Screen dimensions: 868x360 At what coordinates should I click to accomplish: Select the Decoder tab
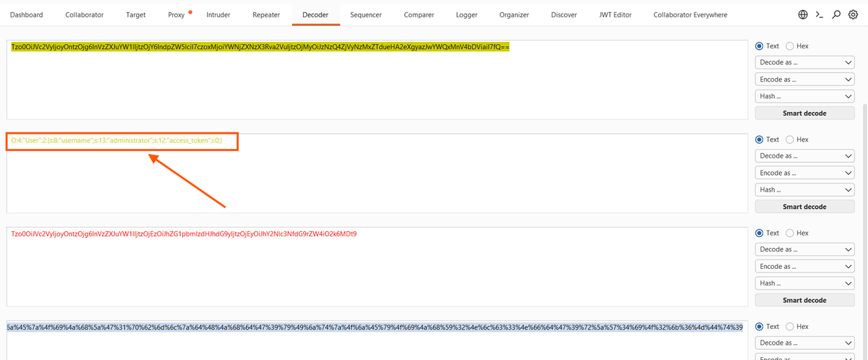pyautogui.click(x=315, y=14)
